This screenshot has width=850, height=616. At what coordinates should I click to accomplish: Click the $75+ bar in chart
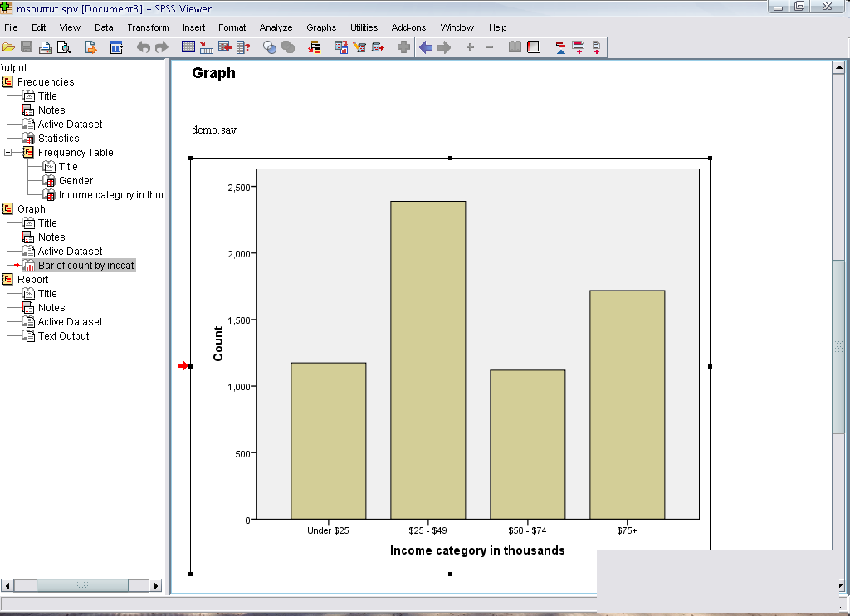point(628,404)
